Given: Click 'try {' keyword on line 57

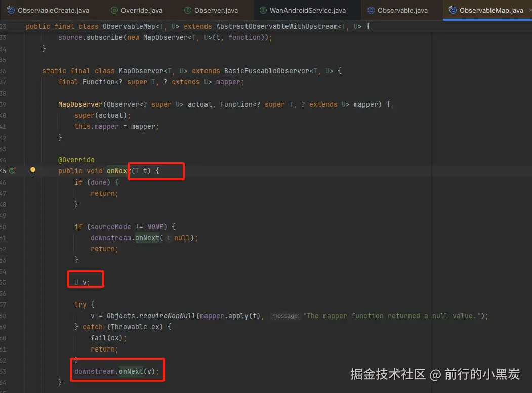Looking at the screenshot, I should 85,304.
